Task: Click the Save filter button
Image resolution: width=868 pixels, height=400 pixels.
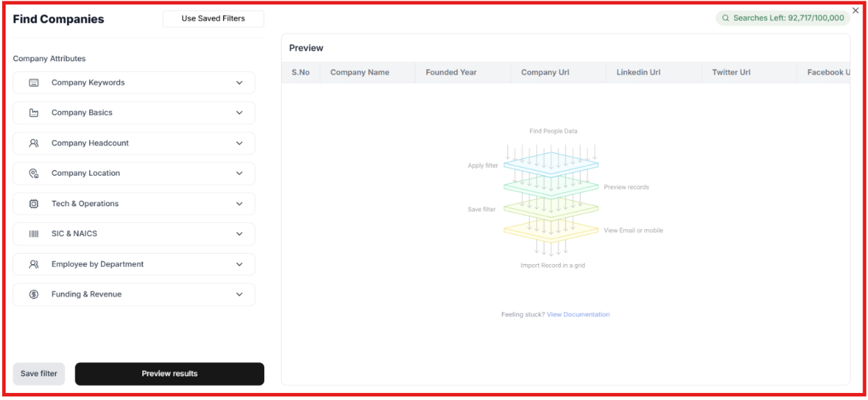Action: [39, 374]
